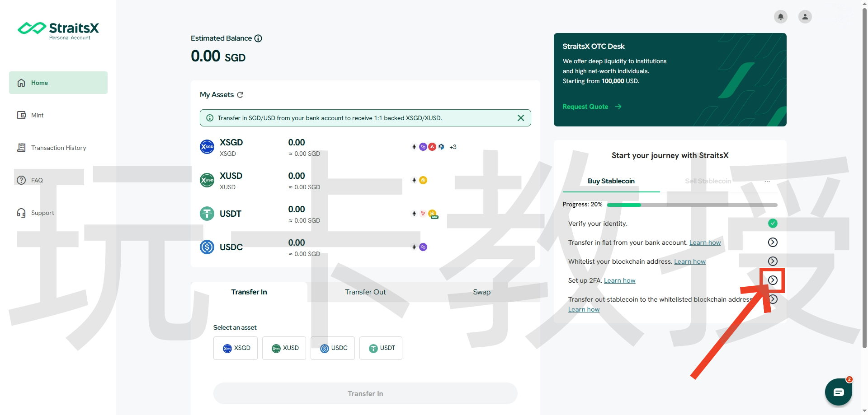Click the journey progress bar
The image size is (868, 415).
(x=692, y=205)
